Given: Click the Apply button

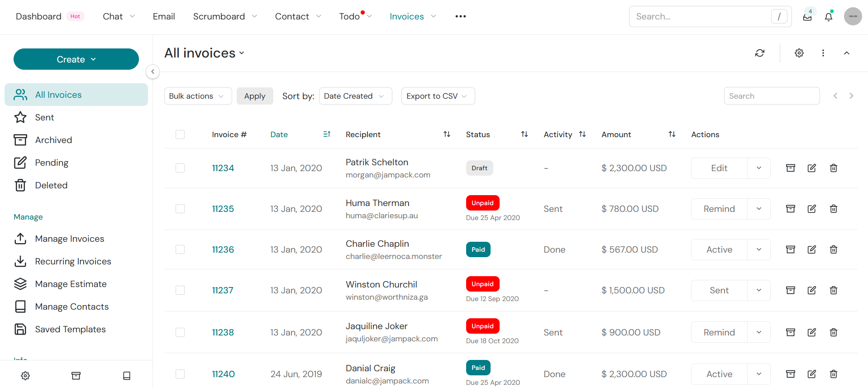Looking at the screenshot, I should click(x=255, y=96).
